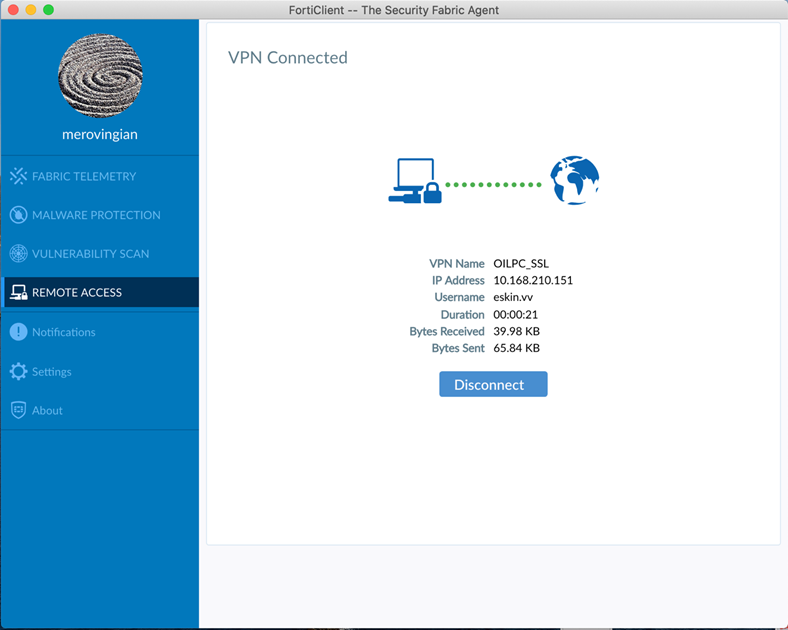
Task: Open the Notifications page
Action: [x=100, y=332]
